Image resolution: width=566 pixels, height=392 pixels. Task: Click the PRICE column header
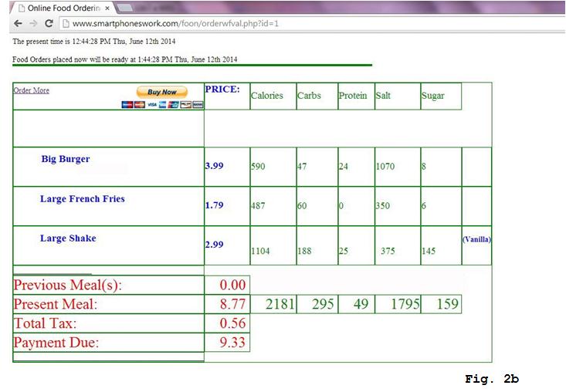pos(222,90)
